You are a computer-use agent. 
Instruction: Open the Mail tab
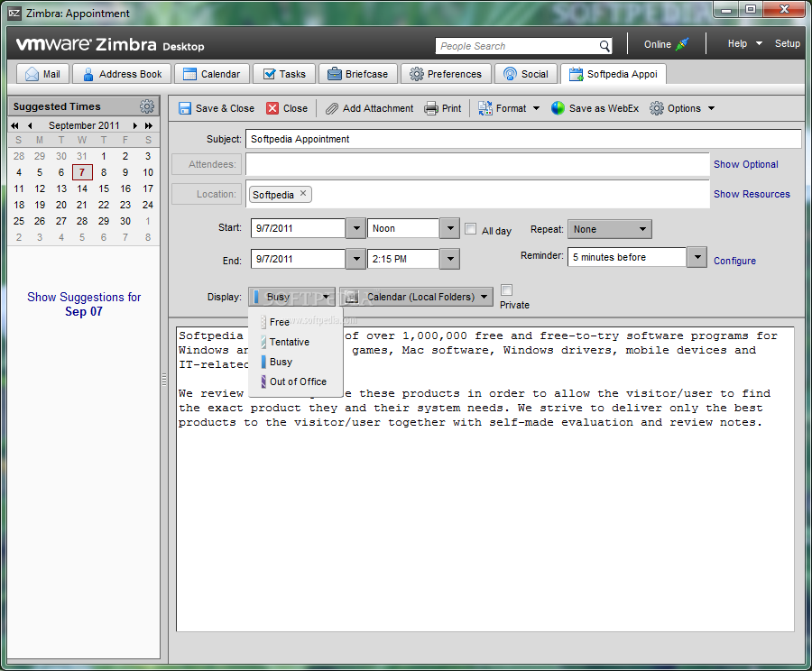tap(43, 74)
